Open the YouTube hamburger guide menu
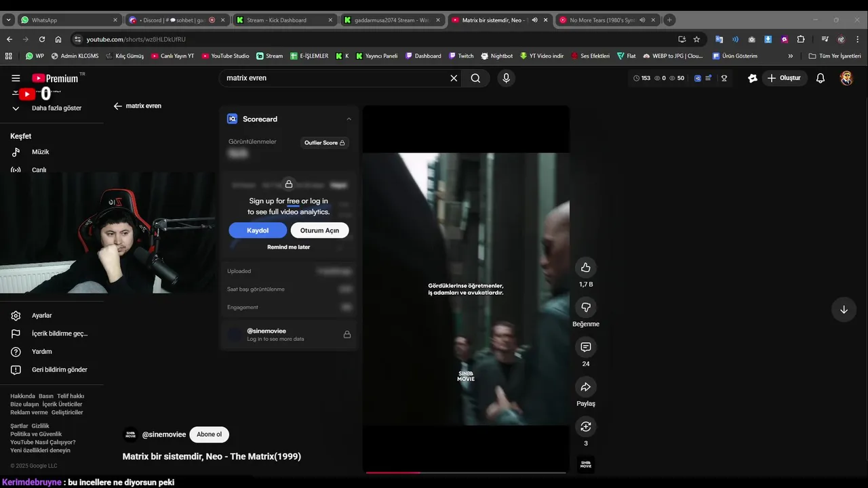868x488 pixels. [16, 79]
